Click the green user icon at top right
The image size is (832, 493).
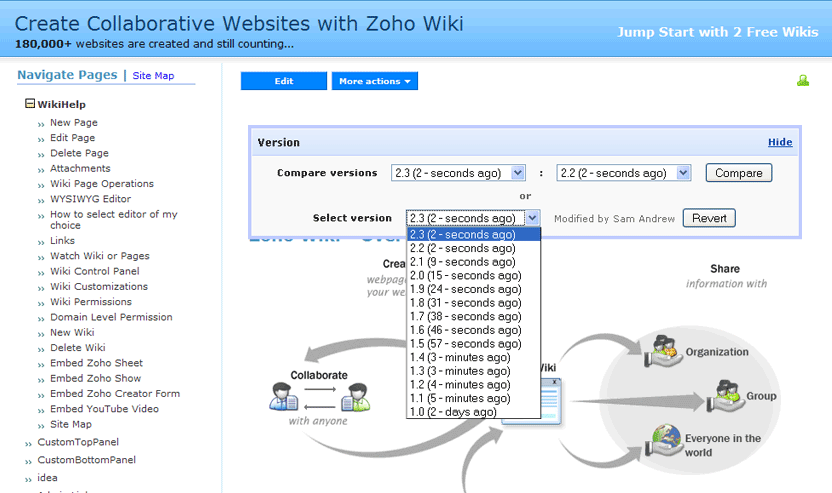click(x=803, y=81)
